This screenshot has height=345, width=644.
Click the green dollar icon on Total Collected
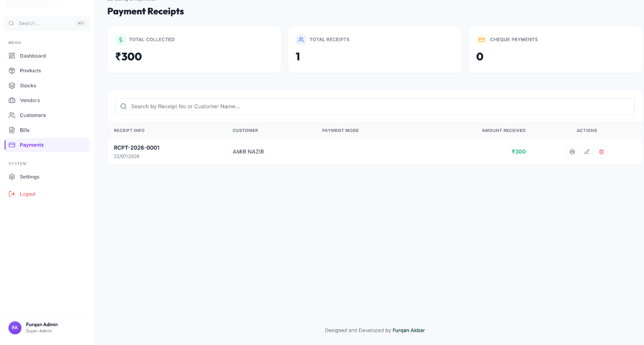coord(120,40)
